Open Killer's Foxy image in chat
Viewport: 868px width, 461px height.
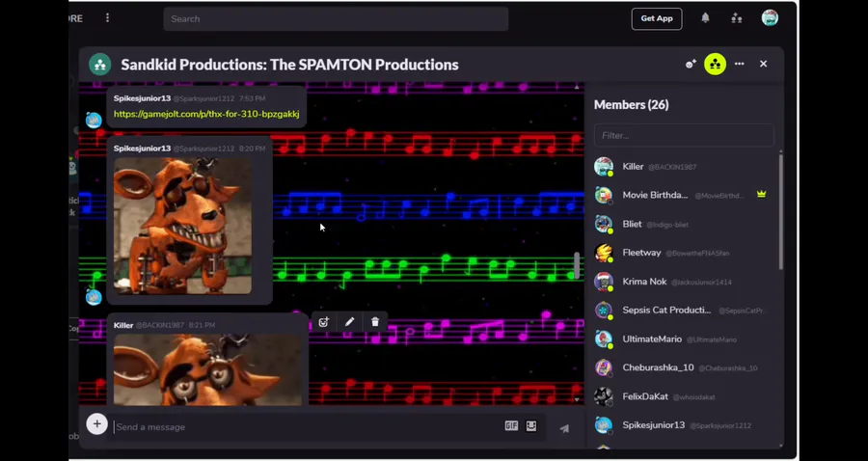208,369
